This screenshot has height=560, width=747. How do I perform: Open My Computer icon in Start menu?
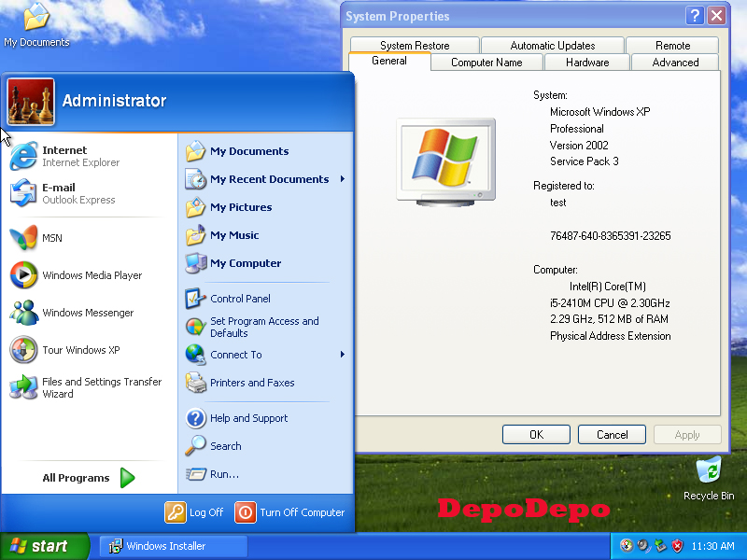(195, 263)
